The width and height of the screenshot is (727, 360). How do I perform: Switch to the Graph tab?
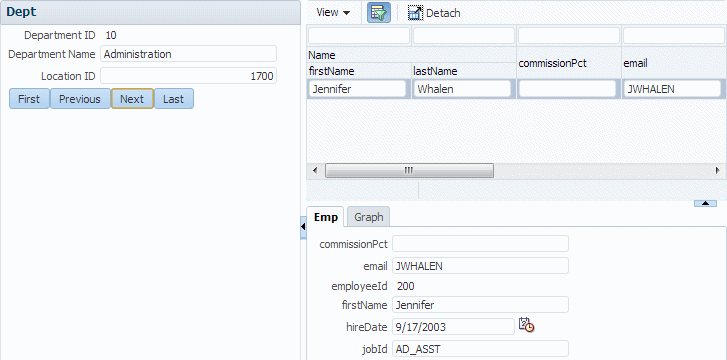[x=369, y=217]
